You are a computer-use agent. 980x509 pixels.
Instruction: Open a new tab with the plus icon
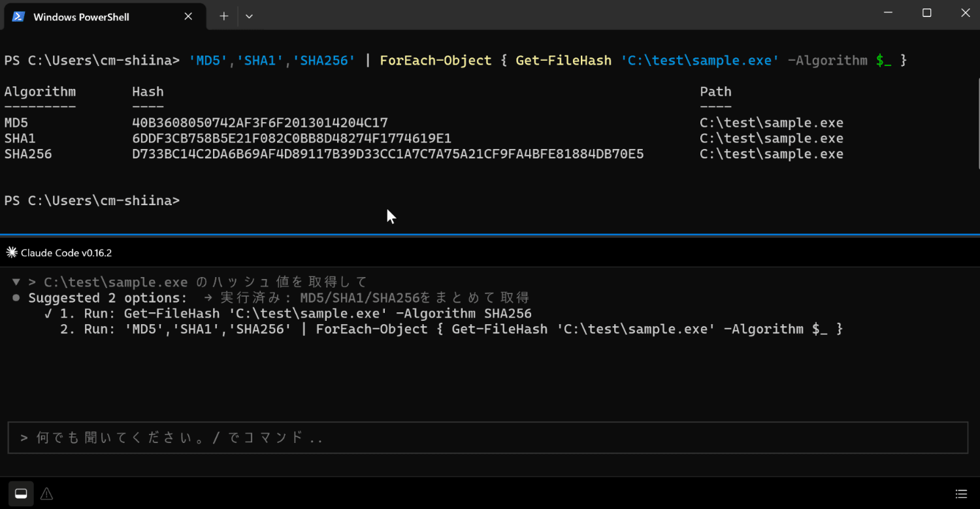pos(223,16)
